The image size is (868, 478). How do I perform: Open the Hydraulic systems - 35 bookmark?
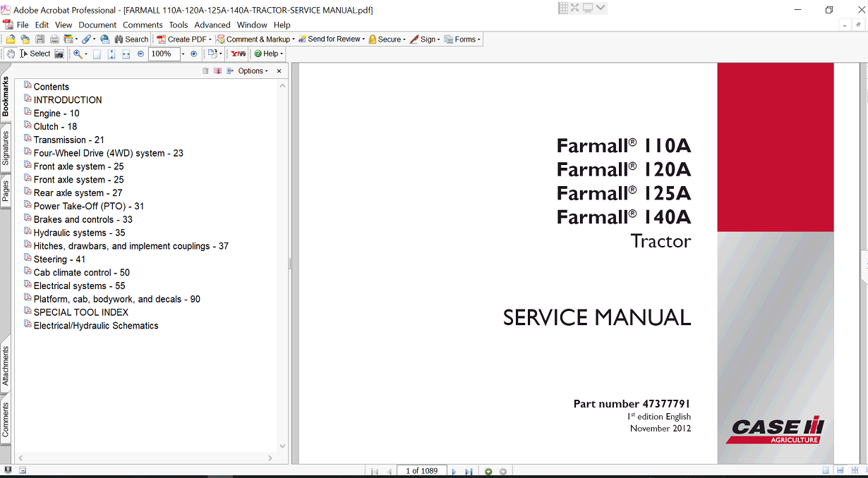point(79,233)
